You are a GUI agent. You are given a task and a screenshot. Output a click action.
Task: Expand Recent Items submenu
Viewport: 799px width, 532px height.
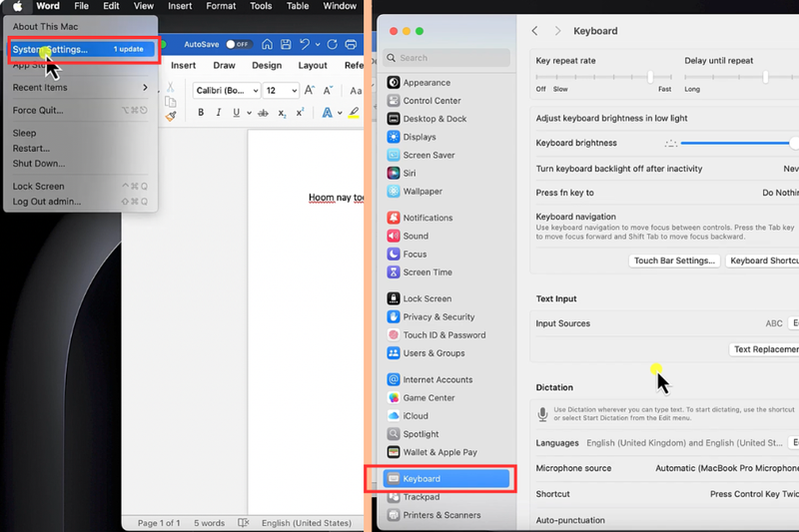click(x=80, y=88)
